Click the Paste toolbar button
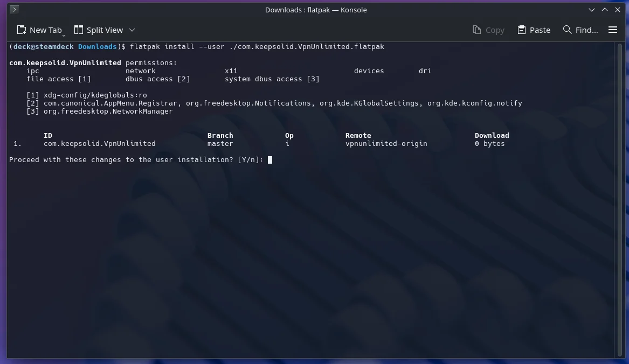 click(534, 30)
